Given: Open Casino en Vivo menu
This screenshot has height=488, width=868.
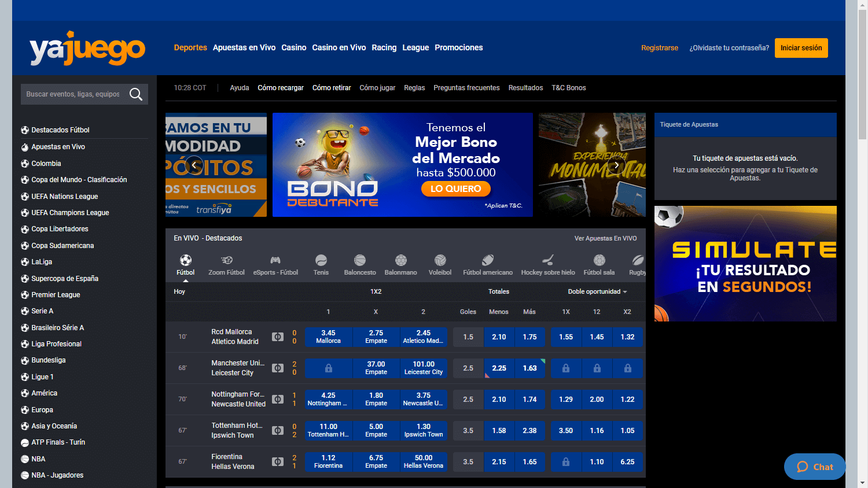Looking at the screenshot, I should pos(339,47).
